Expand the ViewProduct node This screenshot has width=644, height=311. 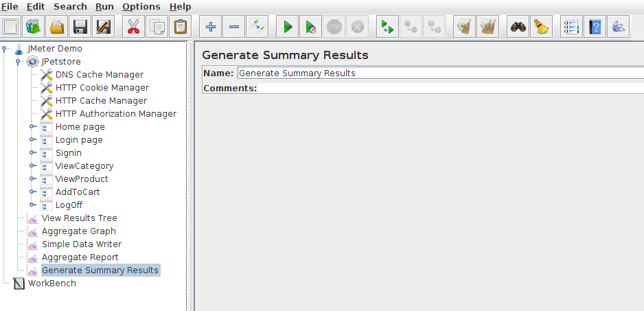(33, 179)
